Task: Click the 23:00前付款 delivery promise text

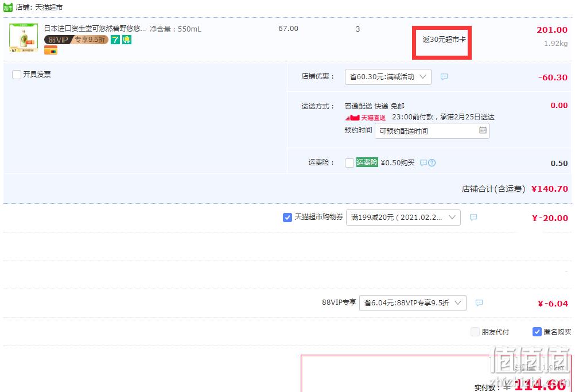Action: pos(443,117)
